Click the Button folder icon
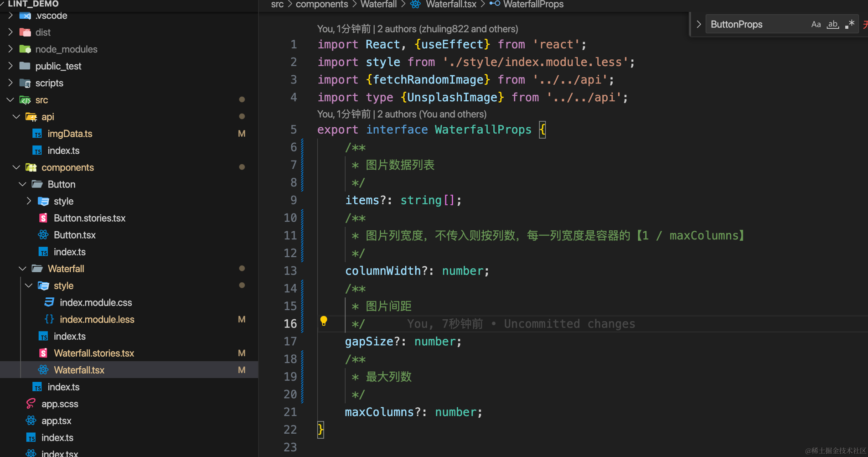The image size is (868, 457). [37, 184]
